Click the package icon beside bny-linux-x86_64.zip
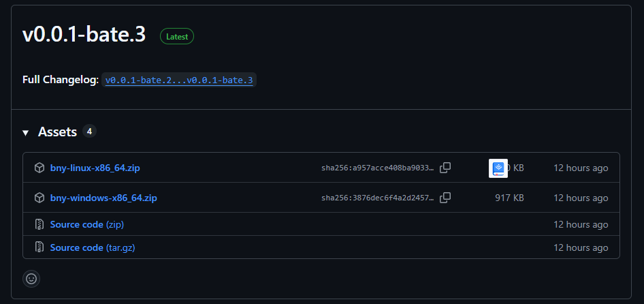The height and width of the screenshot is (304, 644). pyautogui.click(x=39, y=168)
